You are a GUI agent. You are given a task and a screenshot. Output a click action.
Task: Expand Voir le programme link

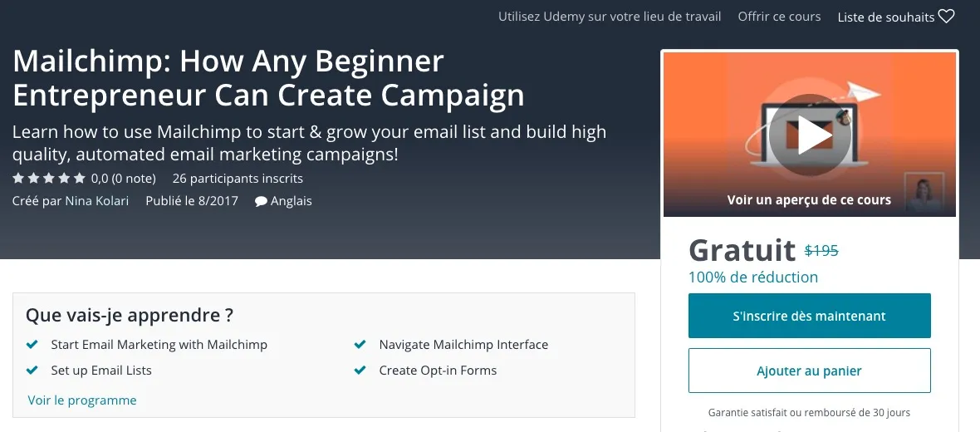click(x=82, y=400)
